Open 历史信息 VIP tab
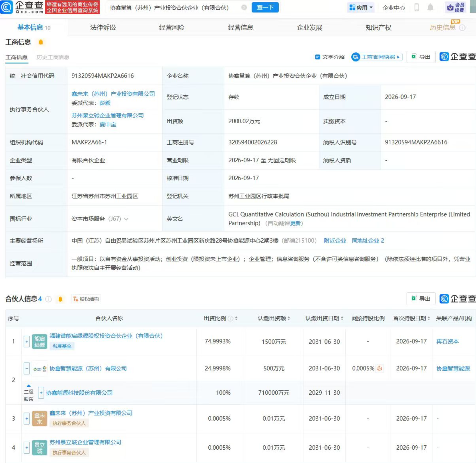This screenshot has height=463, width=476. click(x=442, y=28)
